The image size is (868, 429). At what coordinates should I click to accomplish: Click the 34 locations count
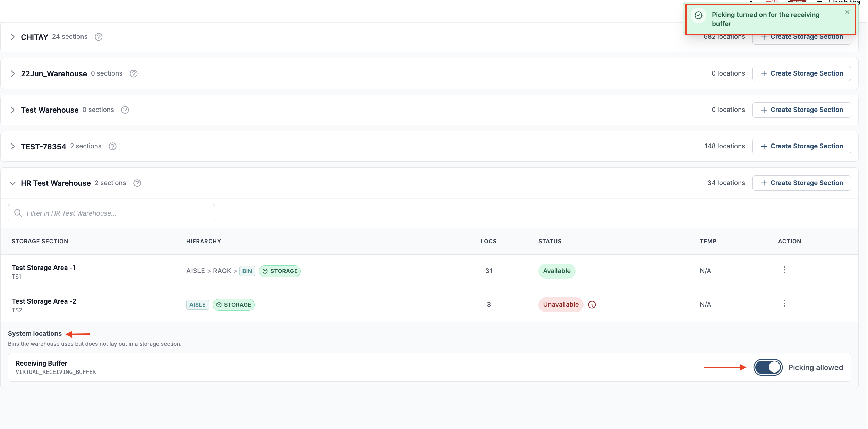click(726, 183)
